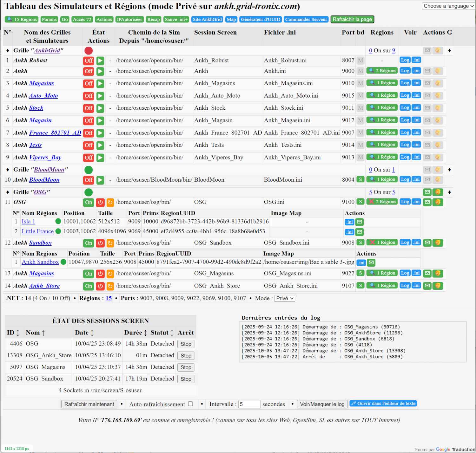This screenshot has height=453, width=476.
Task: Open the AnkhGrid grid link
Action: coord(47,50)
